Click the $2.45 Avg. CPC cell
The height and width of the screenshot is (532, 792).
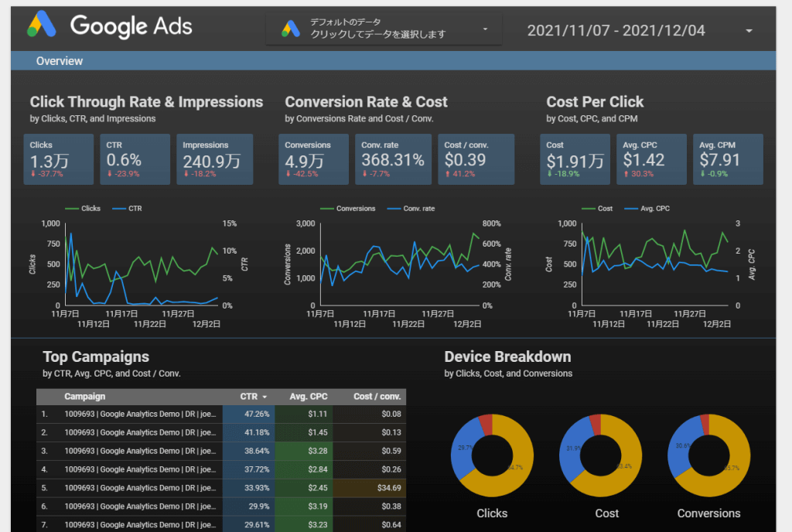pos(304,488)
